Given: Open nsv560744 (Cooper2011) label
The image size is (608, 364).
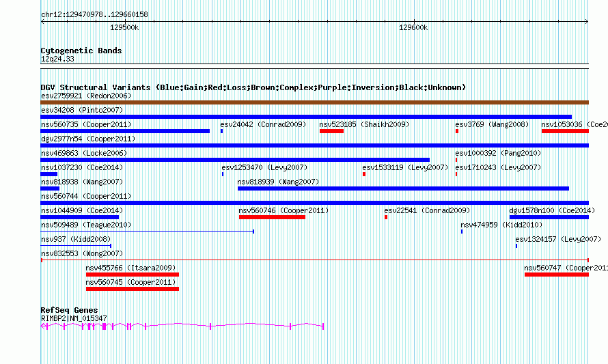Looking at the screenshot, I should coord(86,196).
